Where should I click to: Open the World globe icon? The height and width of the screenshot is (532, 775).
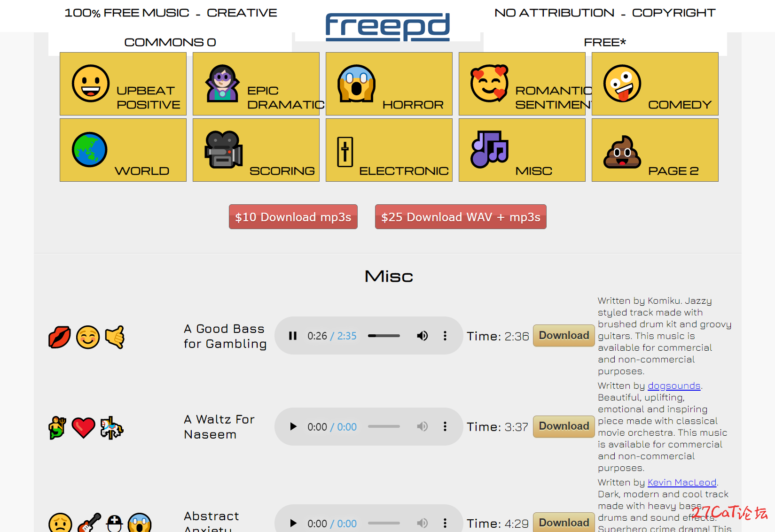(89, 150)
